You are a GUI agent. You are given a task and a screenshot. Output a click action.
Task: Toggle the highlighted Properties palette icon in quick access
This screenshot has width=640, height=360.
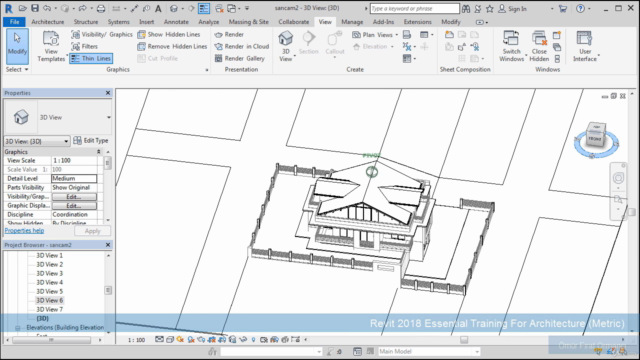click(x=204, y=8)
